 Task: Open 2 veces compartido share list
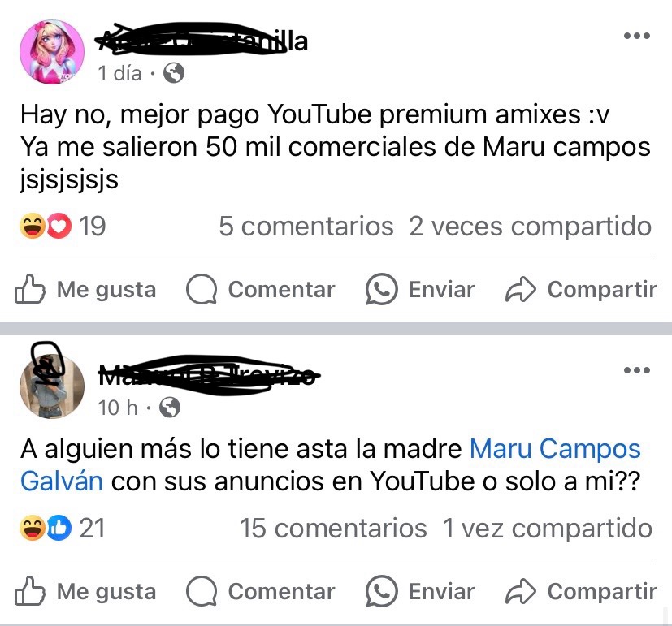coord(530,226)
